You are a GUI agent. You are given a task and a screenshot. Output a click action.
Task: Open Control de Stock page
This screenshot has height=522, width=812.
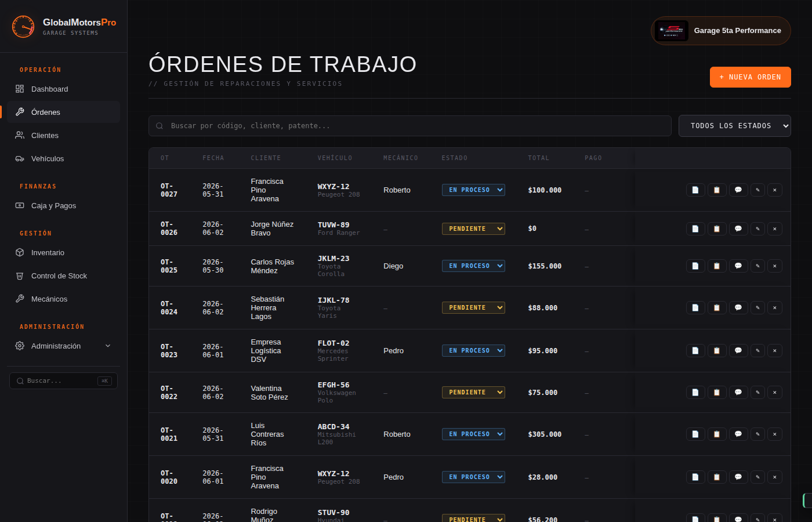point(64,275)
